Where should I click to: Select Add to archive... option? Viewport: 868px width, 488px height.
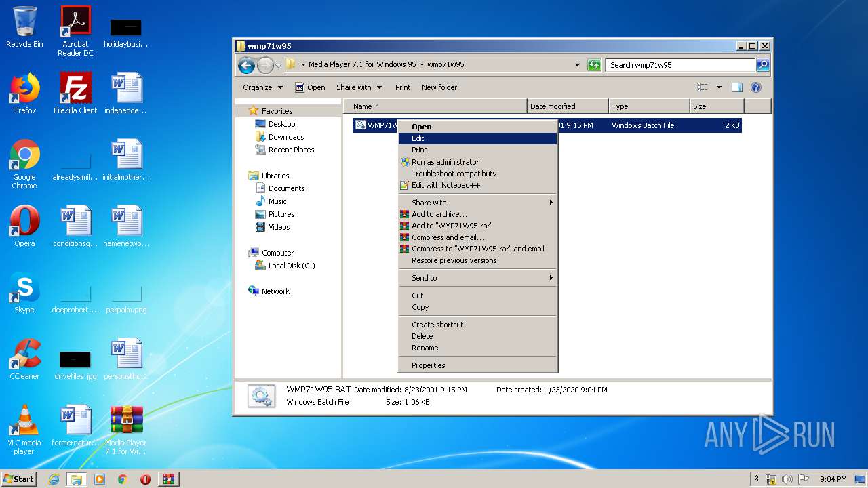(x=477, y=214)
